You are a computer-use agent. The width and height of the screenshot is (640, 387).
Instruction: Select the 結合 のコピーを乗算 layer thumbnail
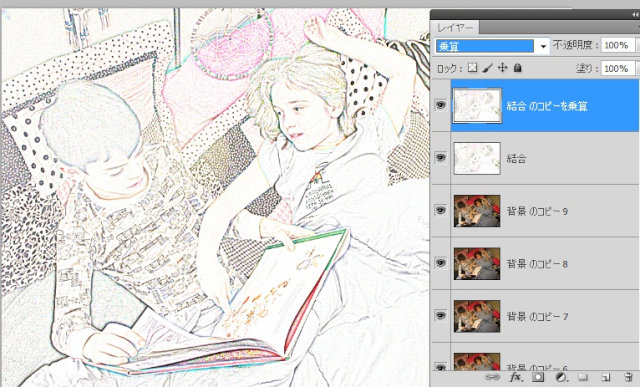477,105
